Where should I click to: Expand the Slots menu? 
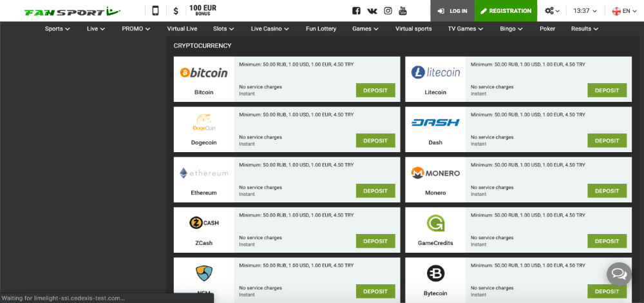tap(224, 29)
